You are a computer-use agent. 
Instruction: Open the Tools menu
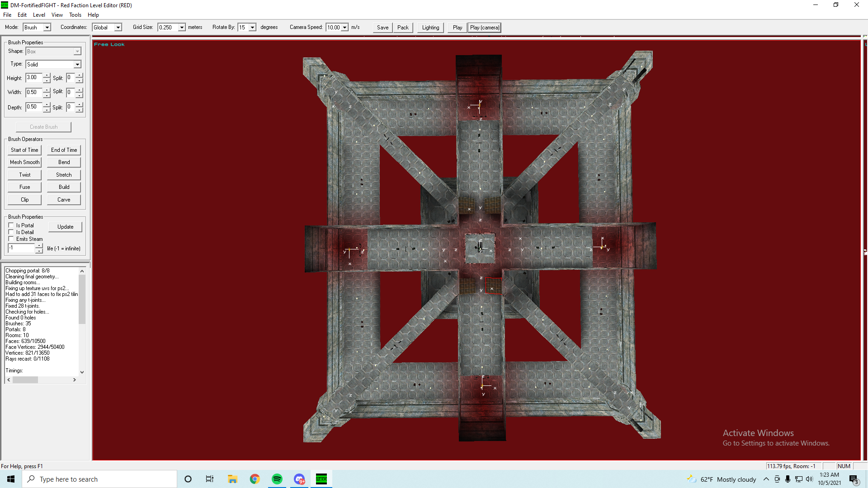pyautogui.click(x=75, y=15)
